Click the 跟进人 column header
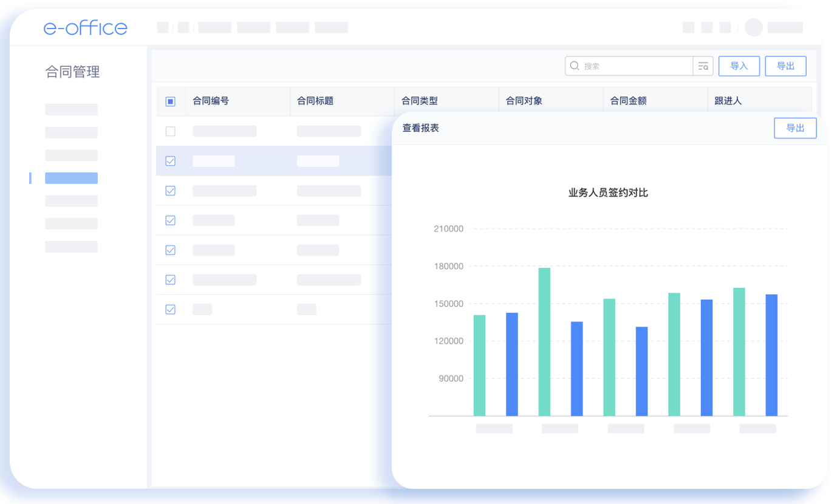This screenshot has height=504, width=837. (728, 101)
